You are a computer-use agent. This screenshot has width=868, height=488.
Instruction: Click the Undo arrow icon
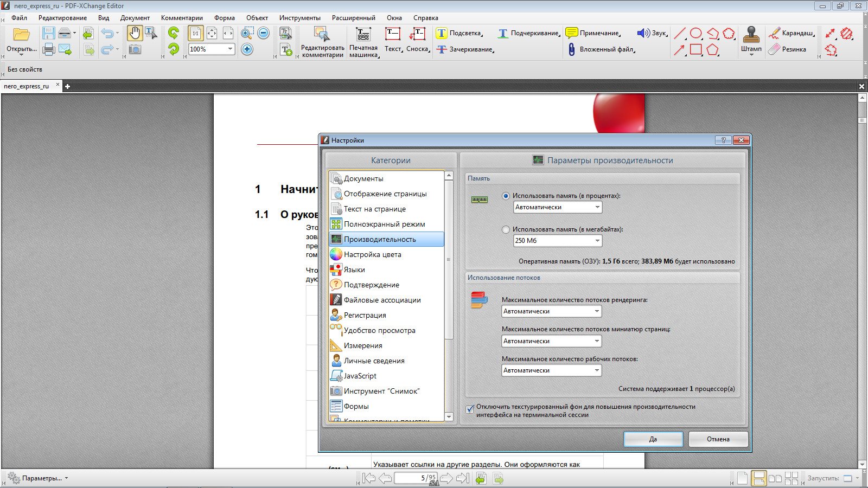point(108,34)
